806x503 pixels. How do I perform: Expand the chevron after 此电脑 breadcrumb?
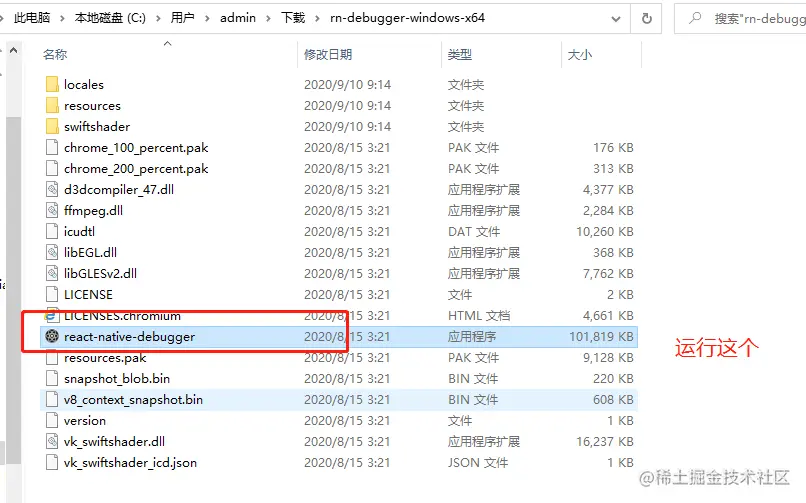point(62,18)
